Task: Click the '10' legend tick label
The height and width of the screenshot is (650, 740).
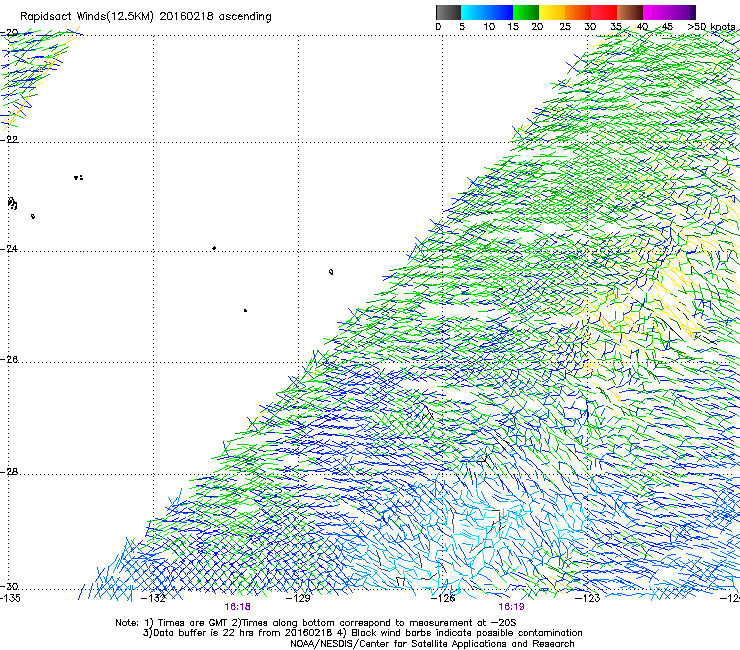Action: coord(489,27)
